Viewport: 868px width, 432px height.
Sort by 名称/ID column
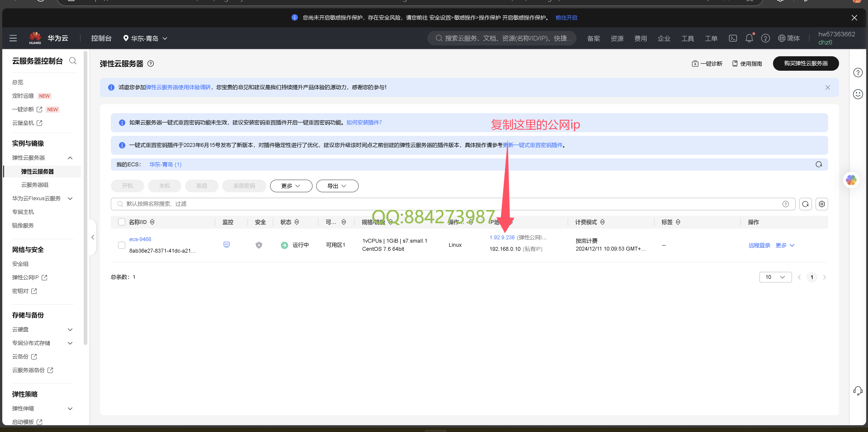tap(152, 222)
